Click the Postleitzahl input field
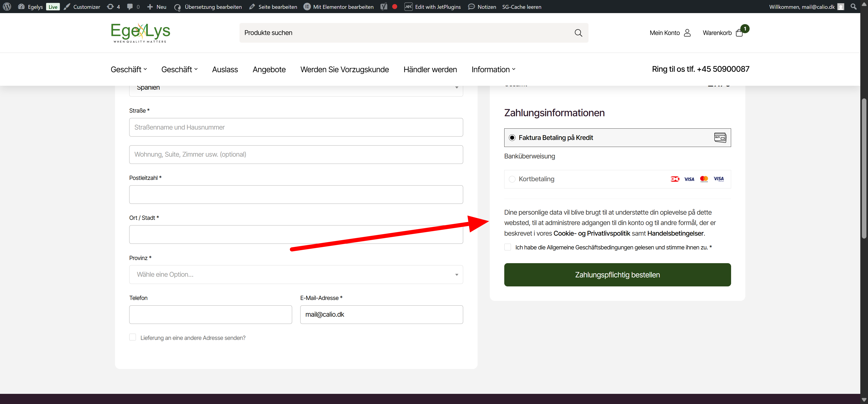This screenshot has height=404, width=868. 296,195
